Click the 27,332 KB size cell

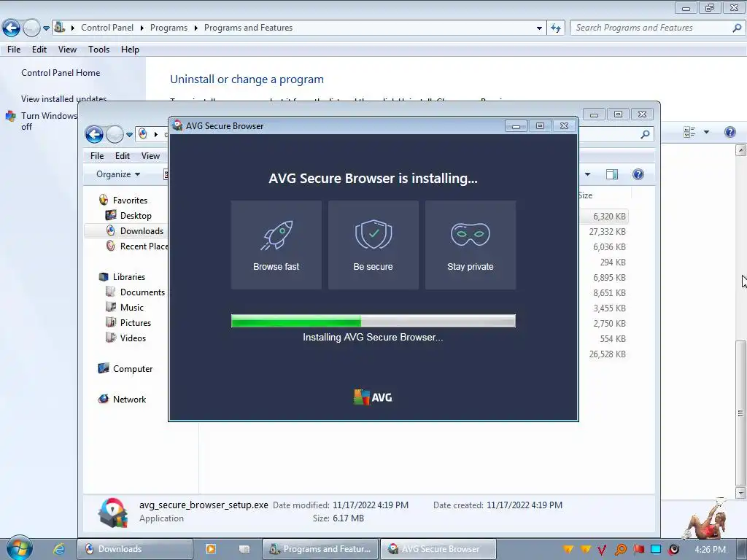point(607,232)
